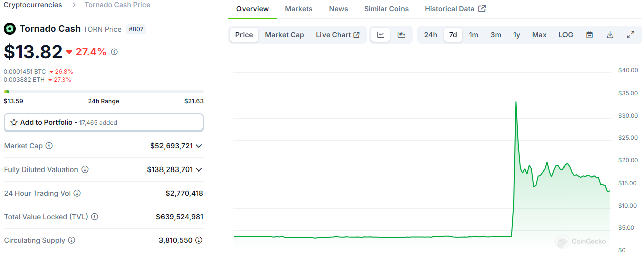Select the line chart view icon
Image resolution: width=644 pixels, height=257 pixels.
(381, 35)
